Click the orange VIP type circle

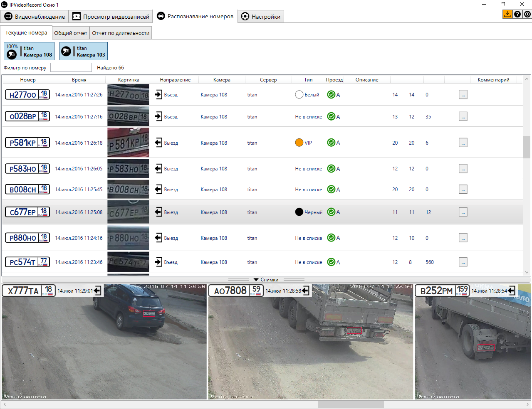pos(299,143)
